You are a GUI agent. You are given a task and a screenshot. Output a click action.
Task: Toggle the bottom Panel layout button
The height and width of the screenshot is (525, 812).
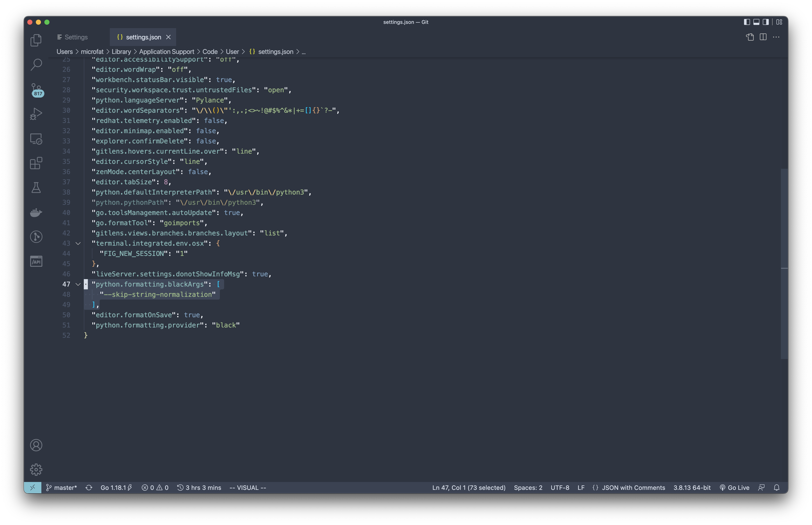[756, 22]
